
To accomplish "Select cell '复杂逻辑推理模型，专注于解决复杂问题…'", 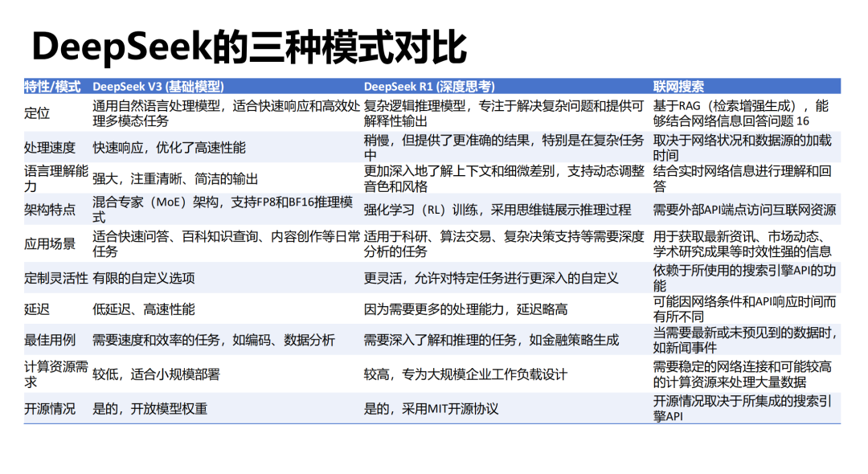I will [504, 113].
